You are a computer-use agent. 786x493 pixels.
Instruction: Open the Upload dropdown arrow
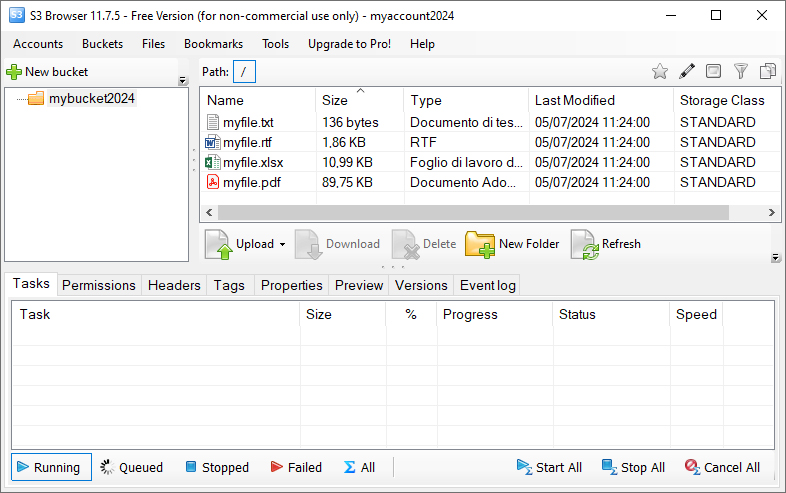(282, 245)
